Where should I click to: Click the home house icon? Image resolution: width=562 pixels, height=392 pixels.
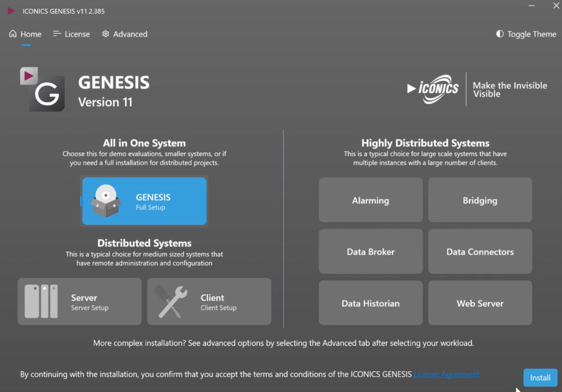coord(13,34)
